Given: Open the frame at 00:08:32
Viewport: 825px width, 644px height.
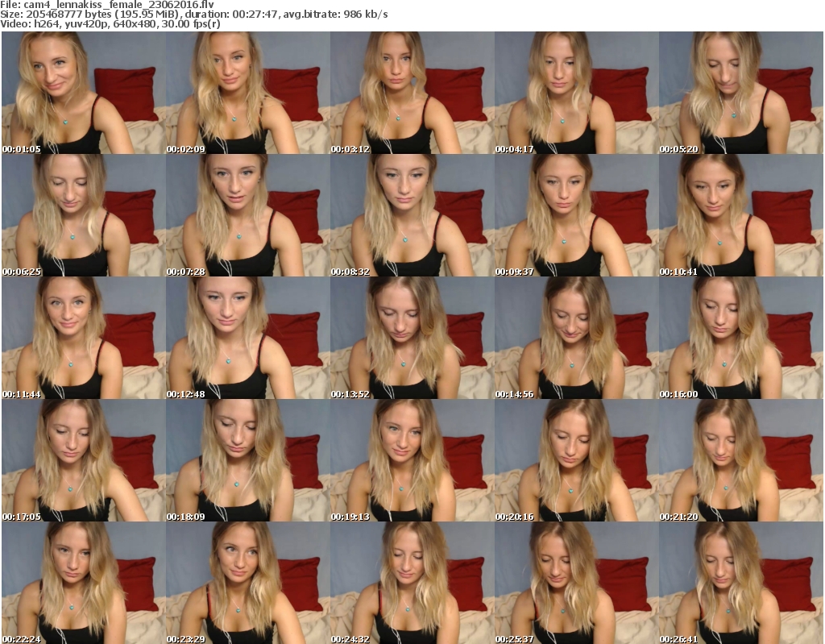Looking at the screenshot, I should click(x=412, y=215).
